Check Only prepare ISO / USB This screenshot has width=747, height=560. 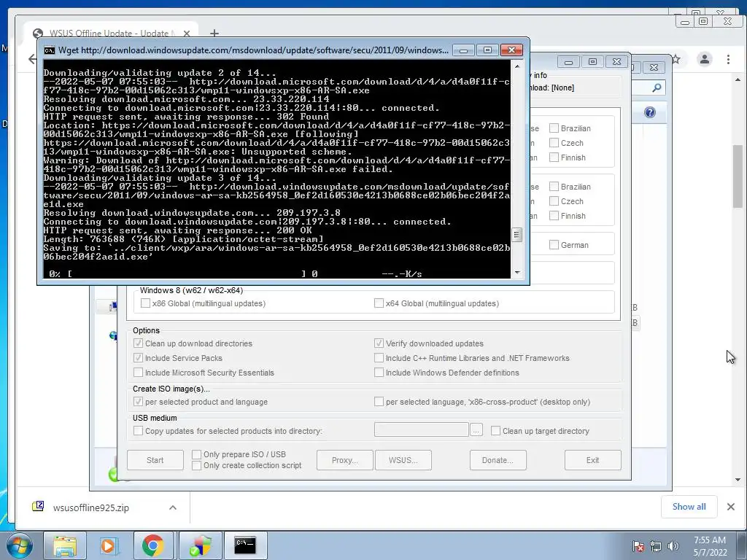click(196, 454)
